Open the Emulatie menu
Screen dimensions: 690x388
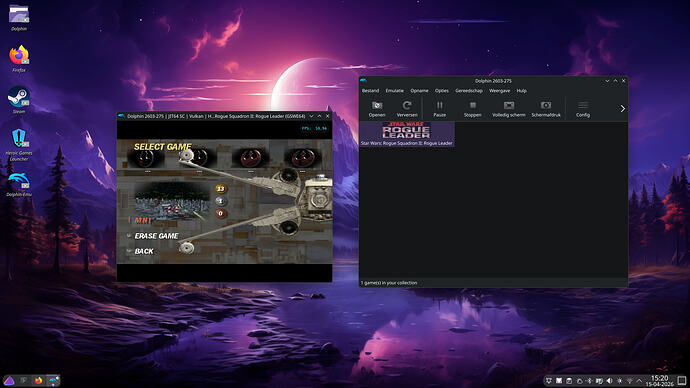coord(394,91)
